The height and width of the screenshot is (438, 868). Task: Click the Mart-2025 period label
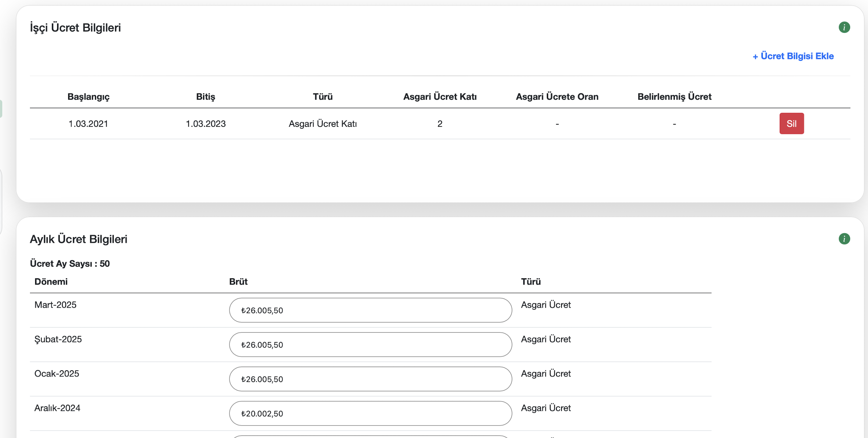[x=55, y=305]
